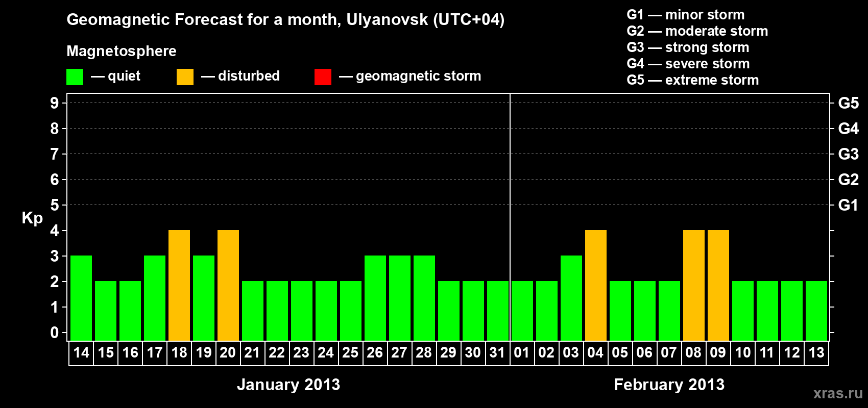Select the green bar for January 28

pos(424,298)
